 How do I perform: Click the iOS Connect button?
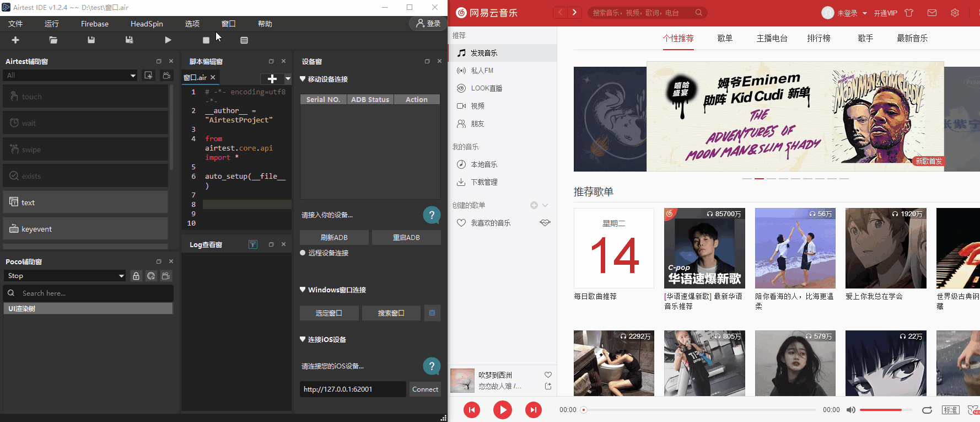(x=425, y=389)
